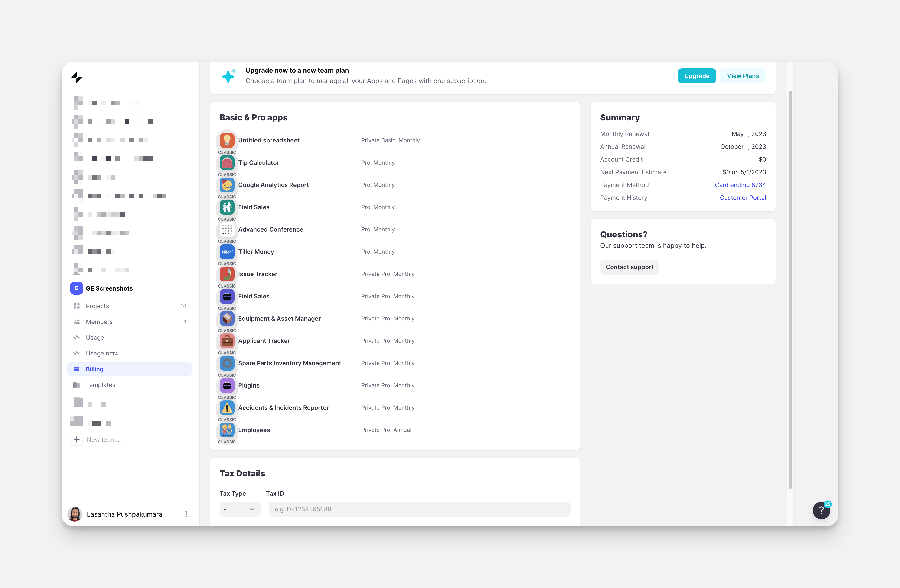Go to the Templates section

point(101,385)
